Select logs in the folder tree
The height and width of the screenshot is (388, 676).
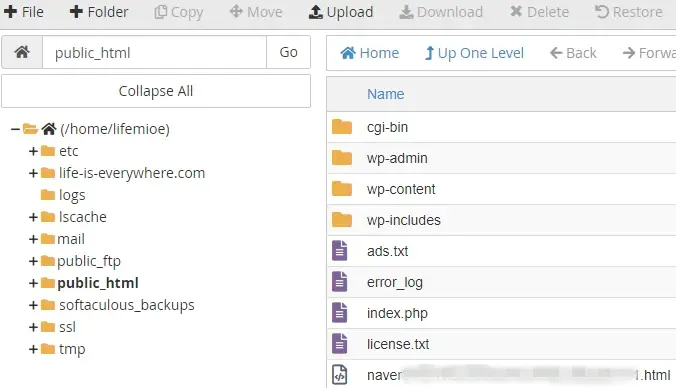[x=72, y=195]
